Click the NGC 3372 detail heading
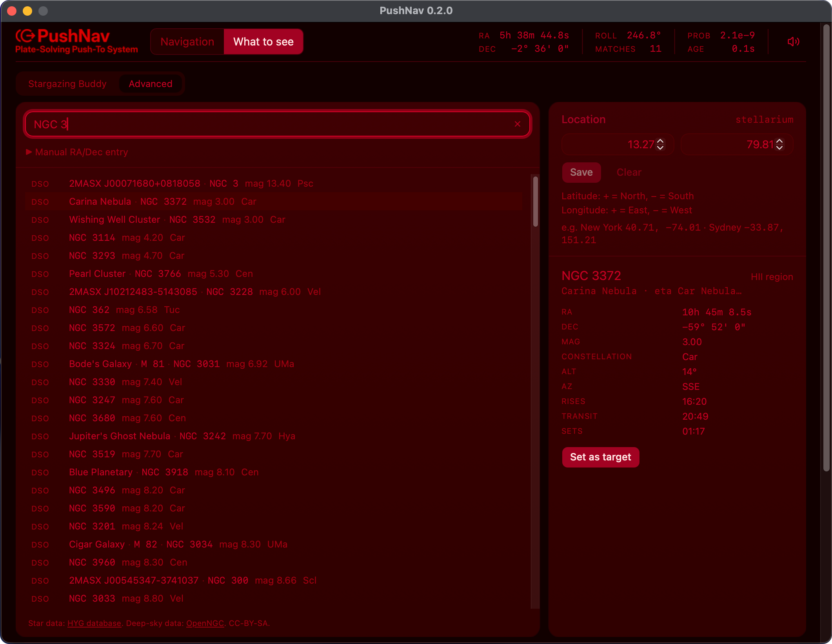The width and height of the screenshot is (832, 644). [x=591, y=276]
